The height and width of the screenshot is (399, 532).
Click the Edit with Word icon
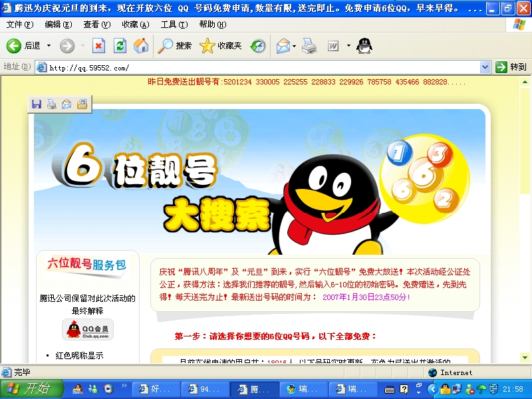333,46
